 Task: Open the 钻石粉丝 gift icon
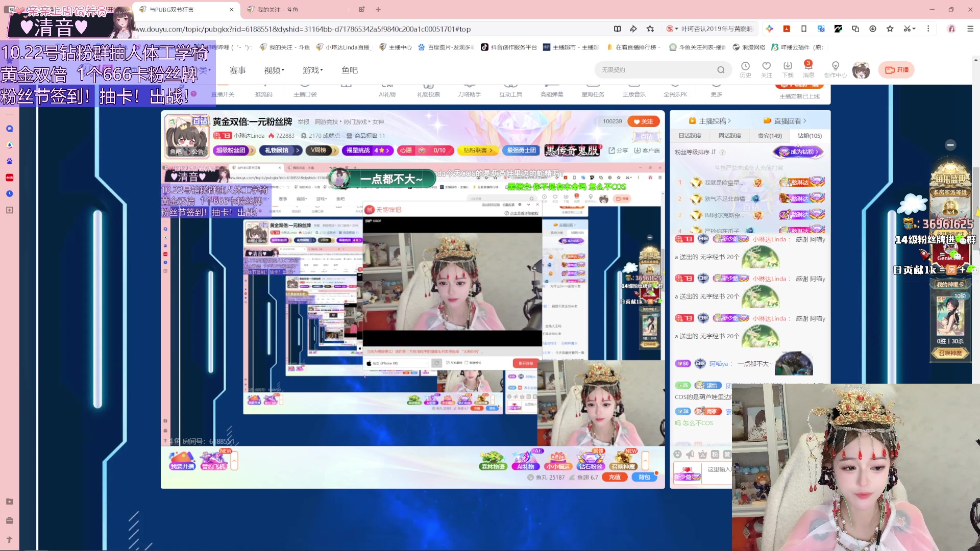pyautogui.click(x=591, y=461)
